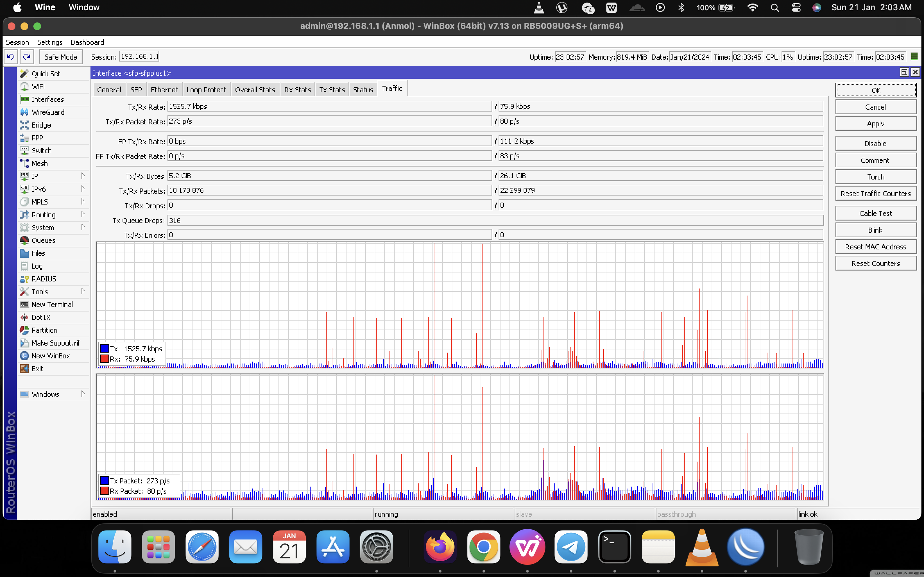Viewport: 924px width, 577px height.
Task: Click the Redo arrow icon
Action: pos(27,57)
